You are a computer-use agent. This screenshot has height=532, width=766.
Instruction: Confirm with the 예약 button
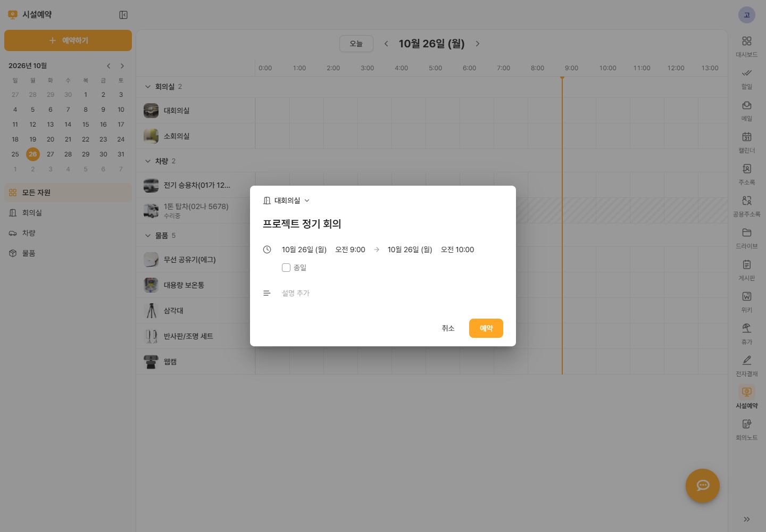tap(486, 328)
